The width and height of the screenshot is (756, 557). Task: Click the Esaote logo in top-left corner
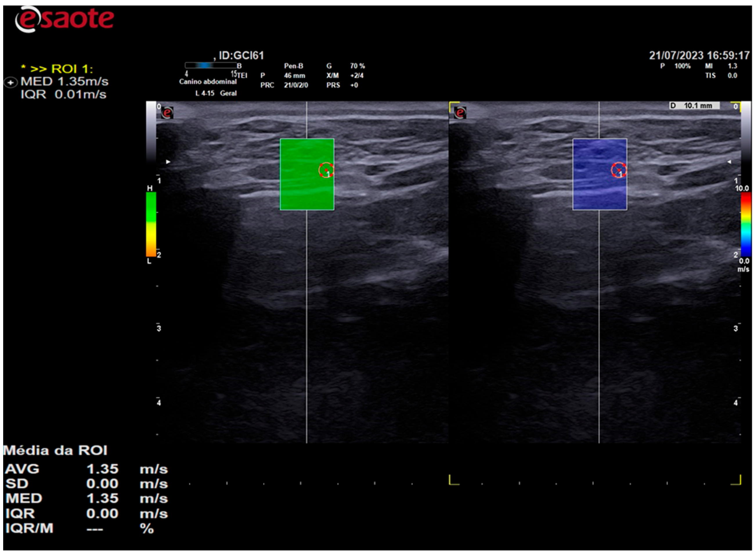coord(64,19)
